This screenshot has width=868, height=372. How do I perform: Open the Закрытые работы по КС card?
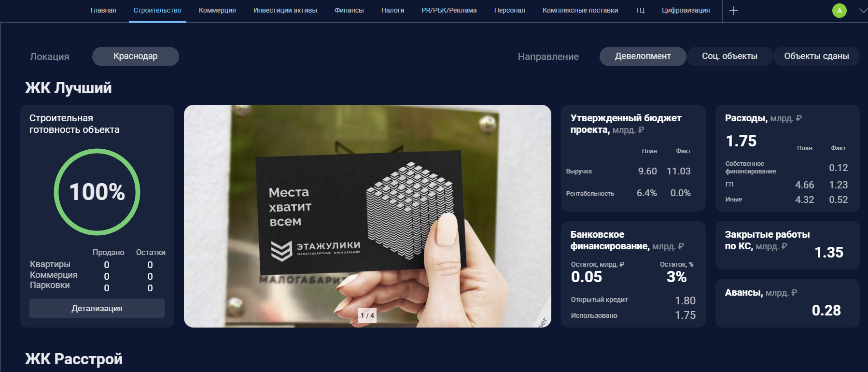(787, 245)
